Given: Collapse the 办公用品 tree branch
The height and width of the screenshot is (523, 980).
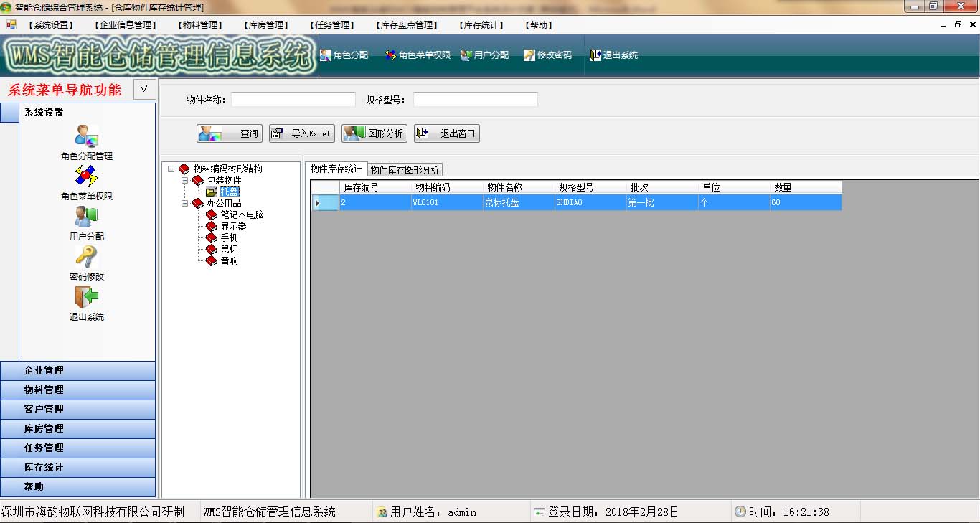Looking at the screenshot, I should click(184, 204).
